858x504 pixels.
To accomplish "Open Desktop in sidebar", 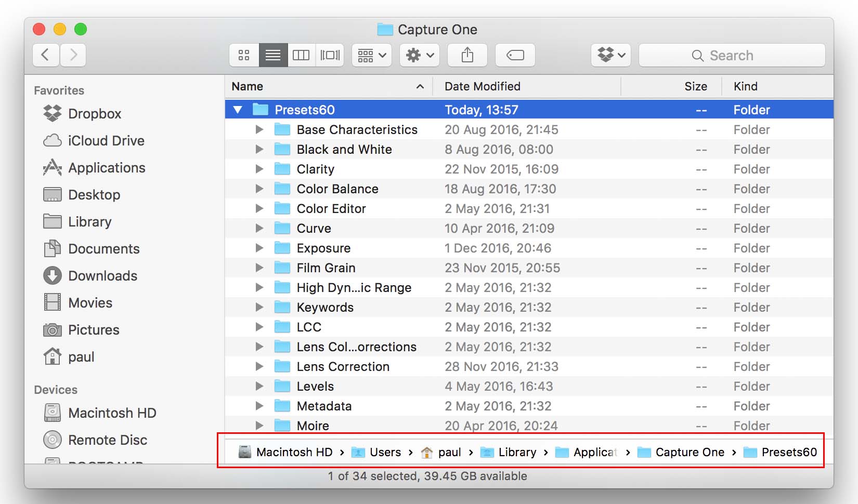I will pyautogui.click(x=82, y=195).
